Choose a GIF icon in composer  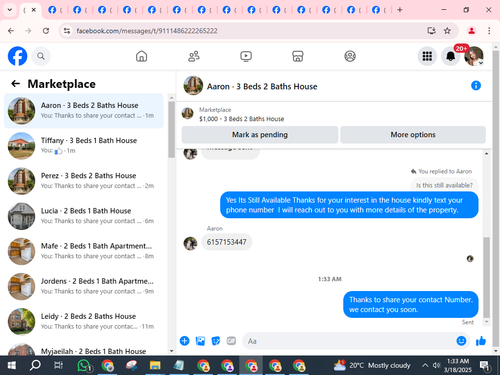(x=231, y=341)
